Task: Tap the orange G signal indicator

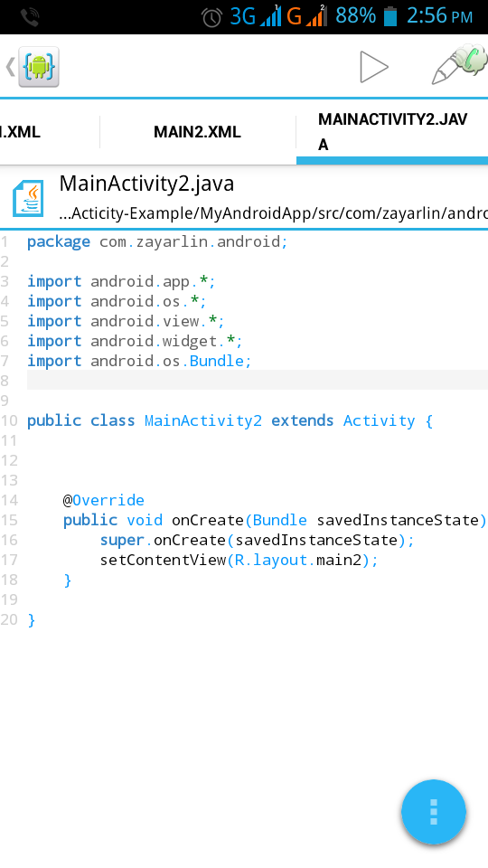Action: (x=306, y=16)
